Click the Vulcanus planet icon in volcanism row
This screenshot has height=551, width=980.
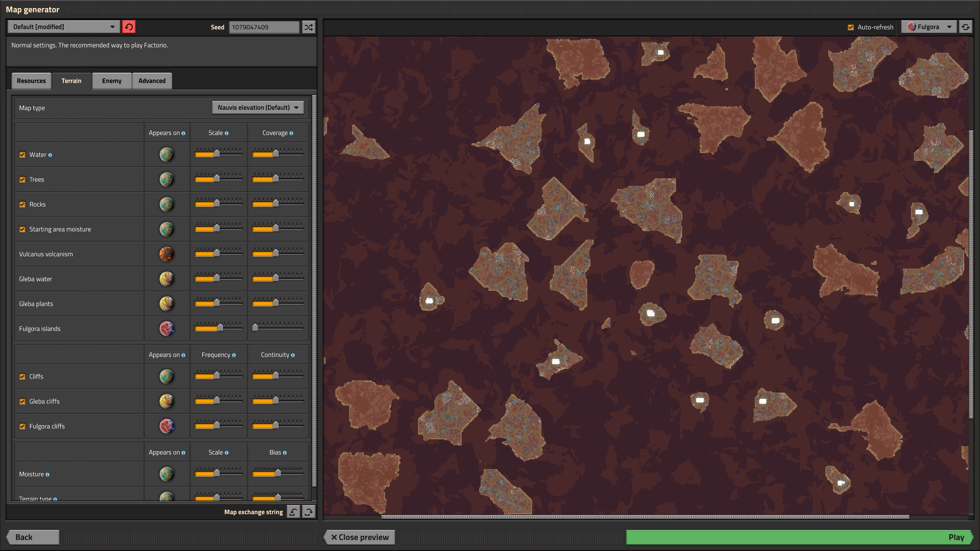[167, 254]
